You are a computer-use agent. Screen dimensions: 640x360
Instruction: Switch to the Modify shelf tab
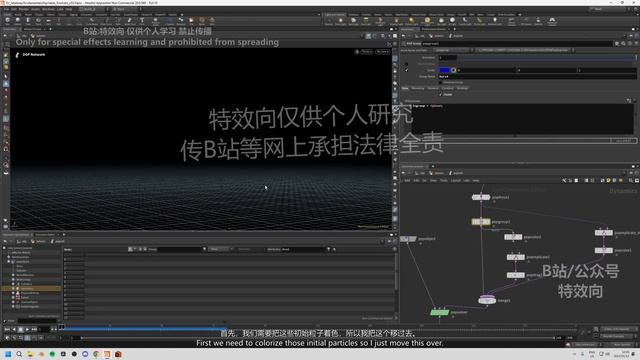coord(18,14)
